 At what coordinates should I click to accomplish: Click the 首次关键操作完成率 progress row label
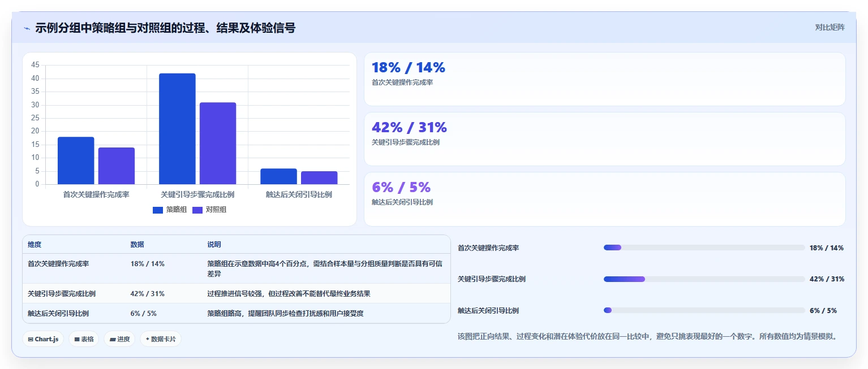pyautogui.click(x=488, y=248)
